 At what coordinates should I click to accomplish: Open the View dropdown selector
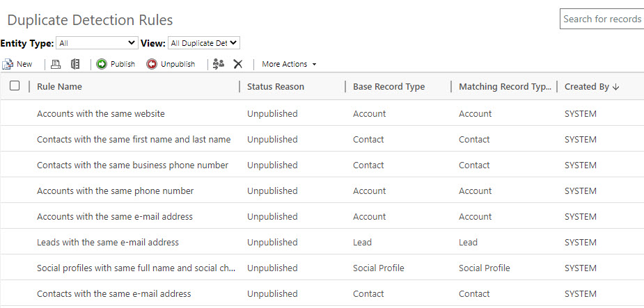(204, 43)
